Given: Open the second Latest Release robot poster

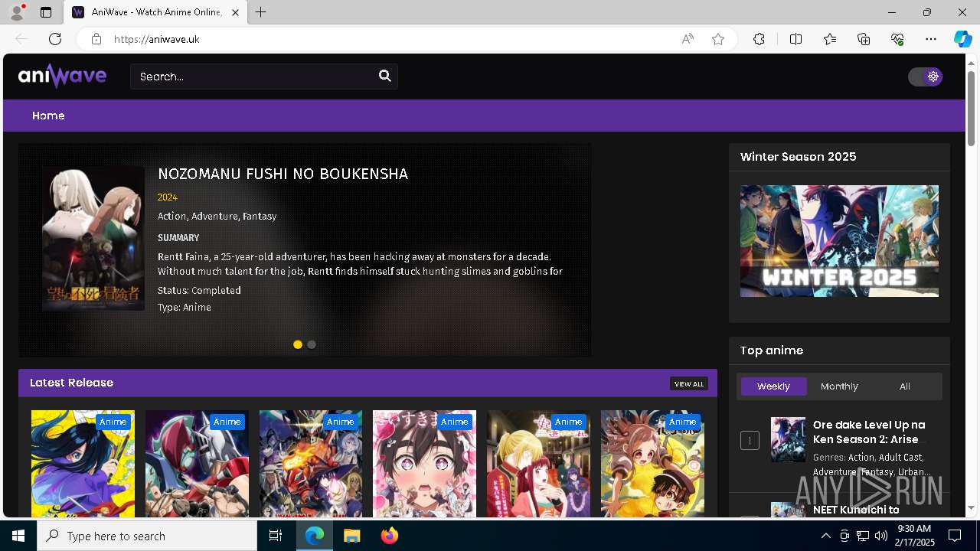Looking at the screenshot, I should pyautogui.click(x=197, y=464).
